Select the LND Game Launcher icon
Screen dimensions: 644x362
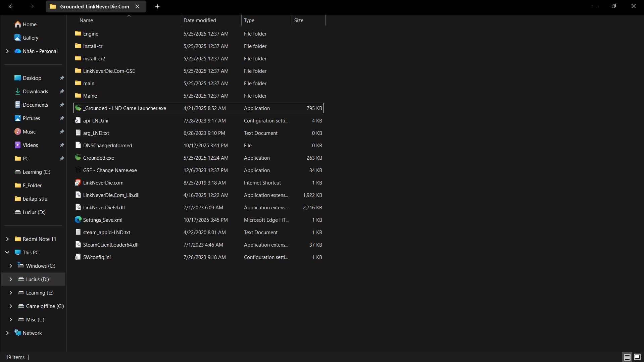tap(78, 108)
